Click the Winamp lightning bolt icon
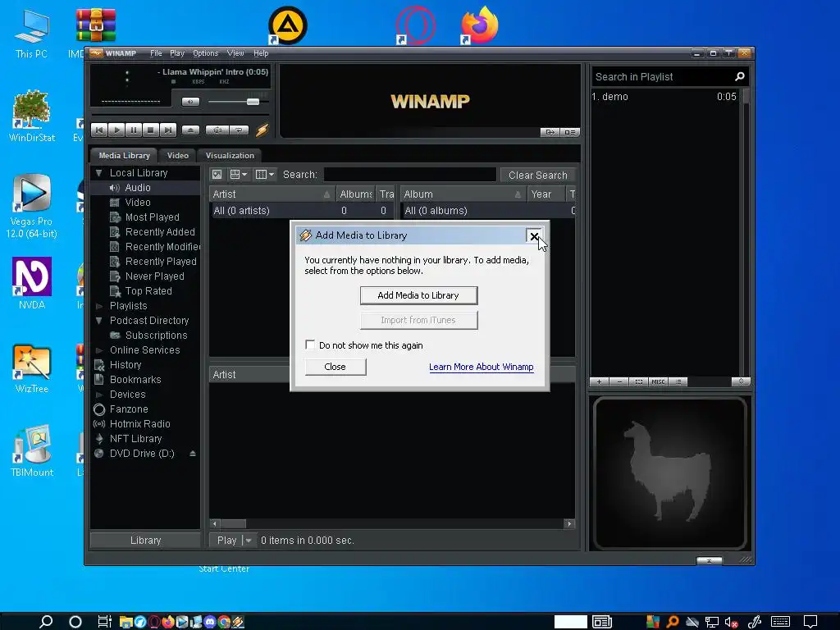 point(262,130)
